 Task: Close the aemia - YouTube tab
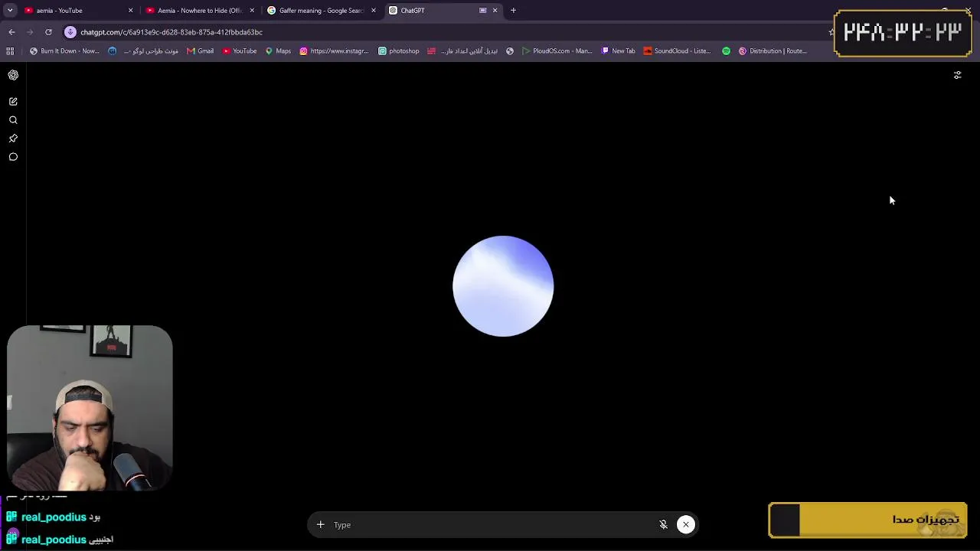tap(130, 11)
